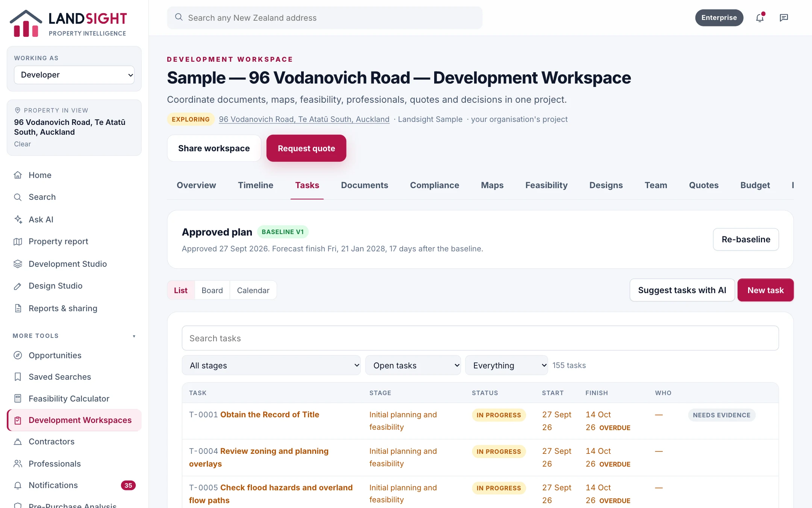The image size is (812, 508).
Task: Open the All stages filter dropdown
Action: pyautogui.click(x=271, y=365)
